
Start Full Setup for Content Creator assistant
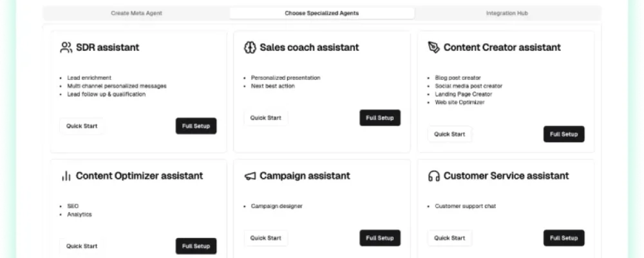[564, 134]
